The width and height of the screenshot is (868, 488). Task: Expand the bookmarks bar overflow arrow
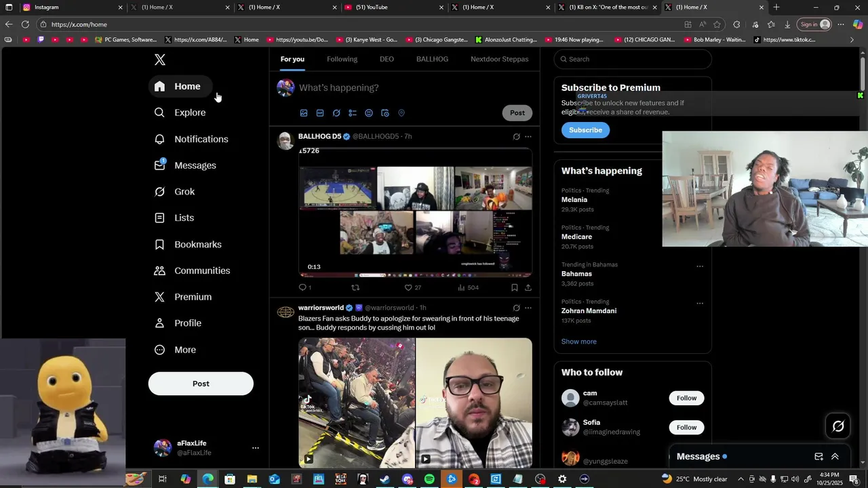point(852,40)
